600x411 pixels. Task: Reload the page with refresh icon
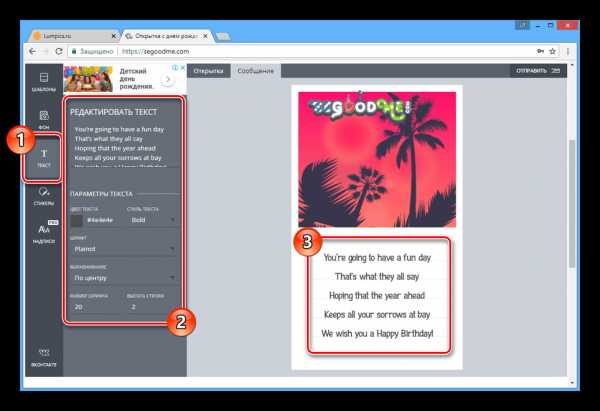coord(59,51)
